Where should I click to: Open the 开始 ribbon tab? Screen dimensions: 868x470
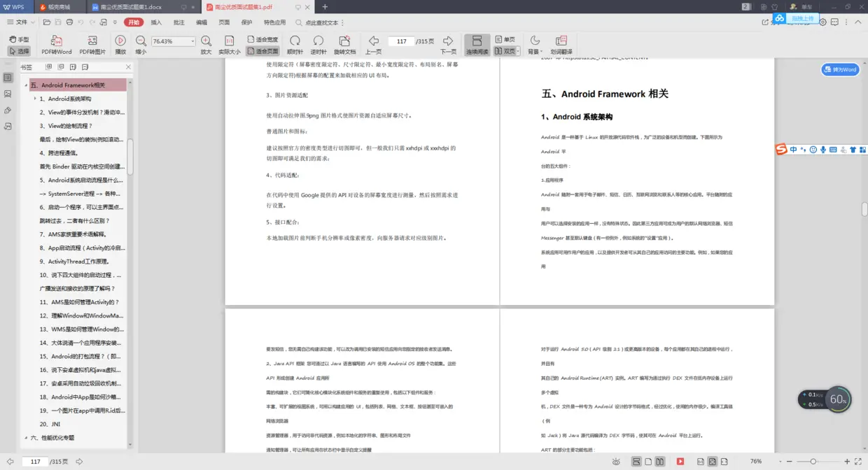pyautogui.click(x=134, y=22)
